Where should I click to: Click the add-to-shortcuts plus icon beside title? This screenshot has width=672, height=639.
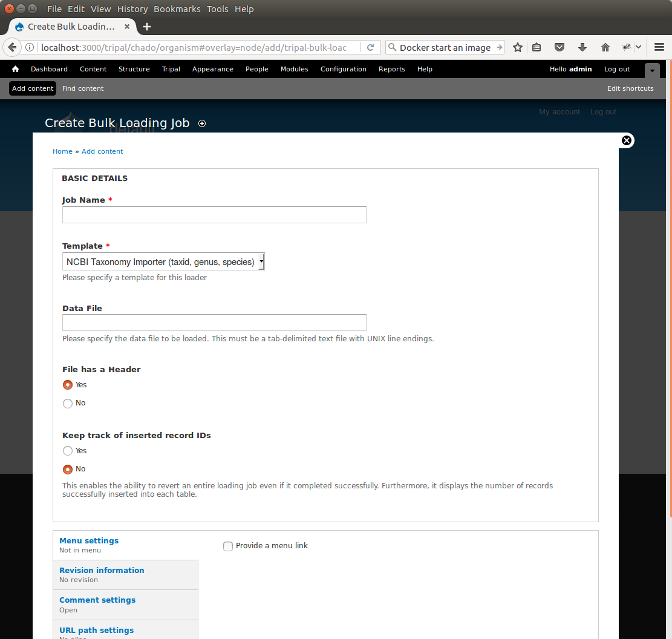202,123
